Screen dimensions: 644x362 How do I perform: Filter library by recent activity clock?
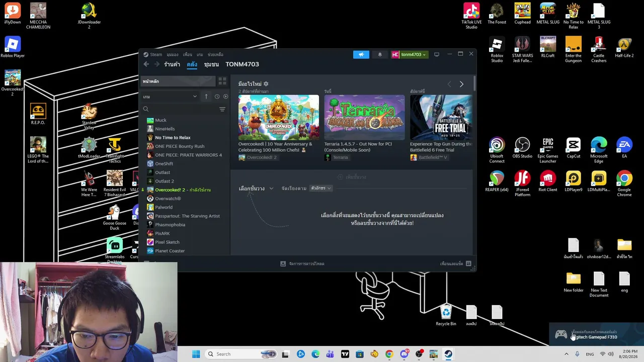tap(217, 97)
